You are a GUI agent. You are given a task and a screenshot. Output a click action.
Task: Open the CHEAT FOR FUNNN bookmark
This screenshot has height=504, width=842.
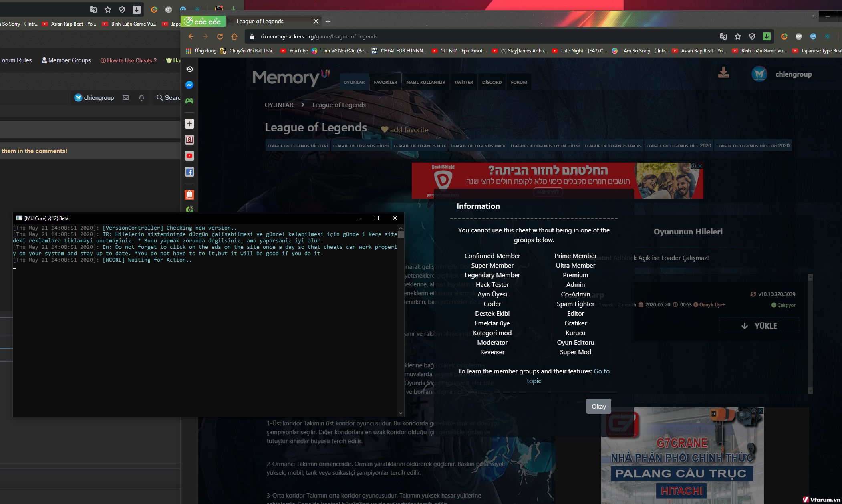[399, 51]
